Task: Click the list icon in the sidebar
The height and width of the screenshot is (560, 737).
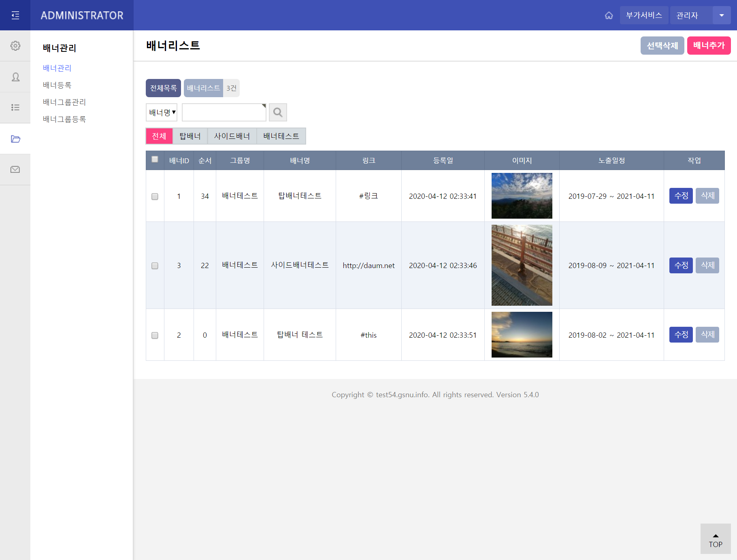Action: (15, 107)
